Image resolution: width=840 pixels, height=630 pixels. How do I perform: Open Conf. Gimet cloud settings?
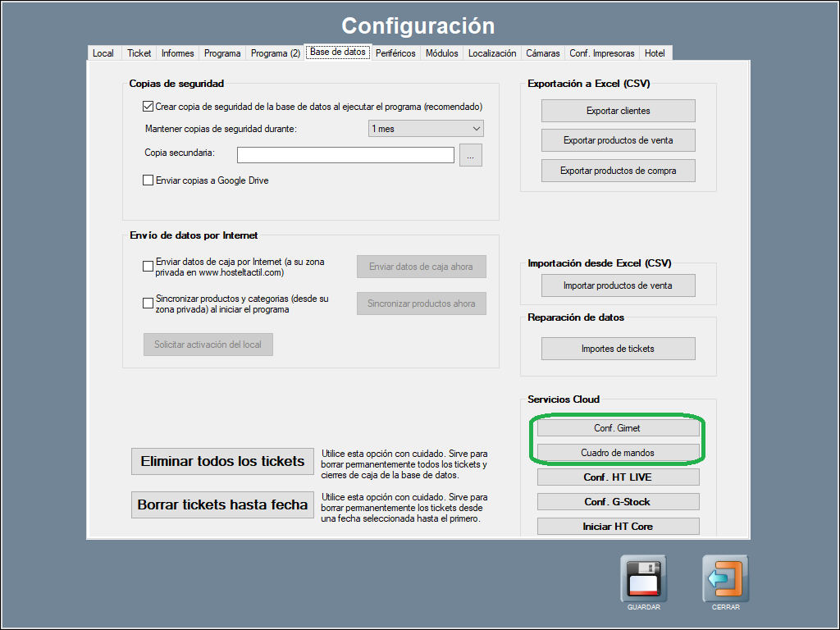[x=618, y=428]
